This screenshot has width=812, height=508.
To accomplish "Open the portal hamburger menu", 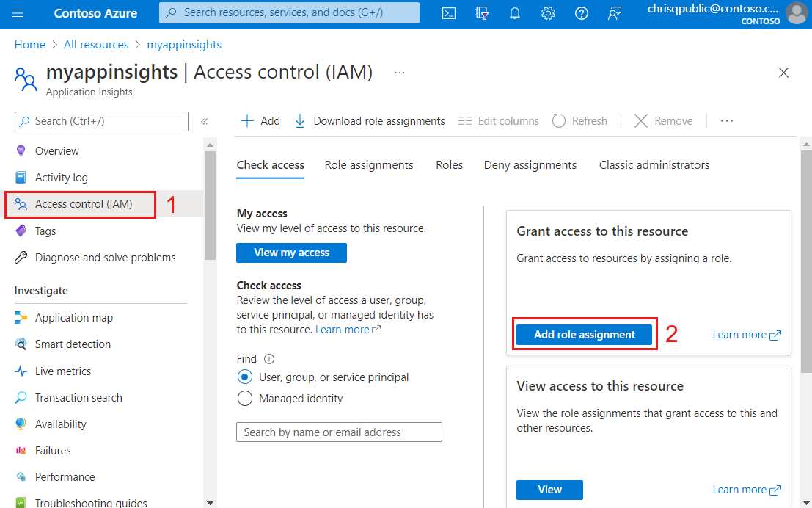I will [x=18, y=12].
